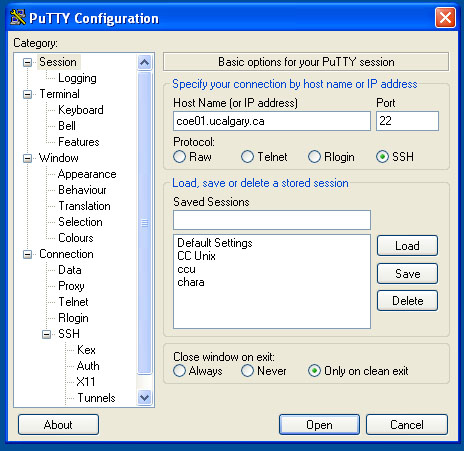Click the category scrollbar down arrow
This screenshot has width=464, height=451.
pos(145,397)
